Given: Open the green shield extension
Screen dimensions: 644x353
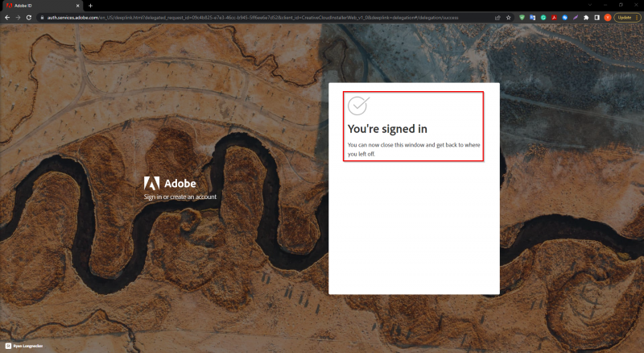Looking at the screenshot, I should [522, 18].
